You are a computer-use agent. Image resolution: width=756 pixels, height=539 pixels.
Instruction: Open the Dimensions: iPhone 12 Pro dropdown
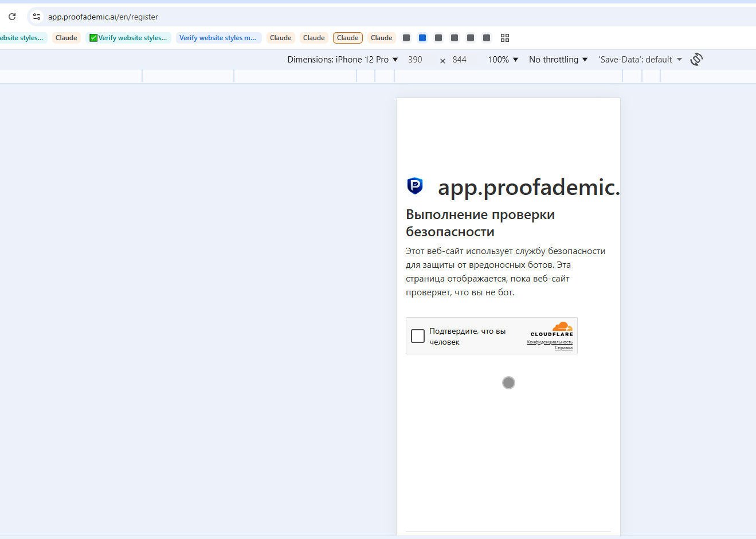click(343, 60)
